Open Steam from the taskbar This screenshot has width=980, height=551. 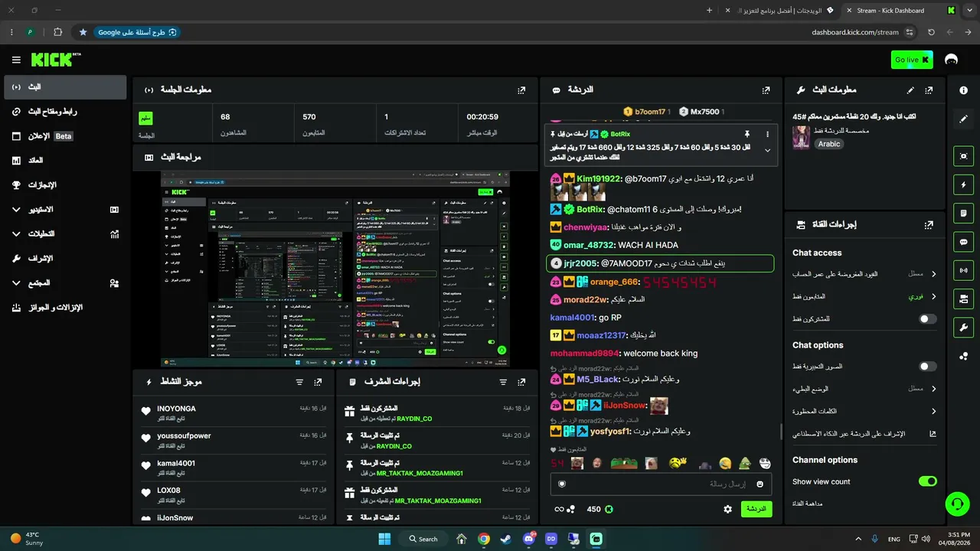click(506, 539)
